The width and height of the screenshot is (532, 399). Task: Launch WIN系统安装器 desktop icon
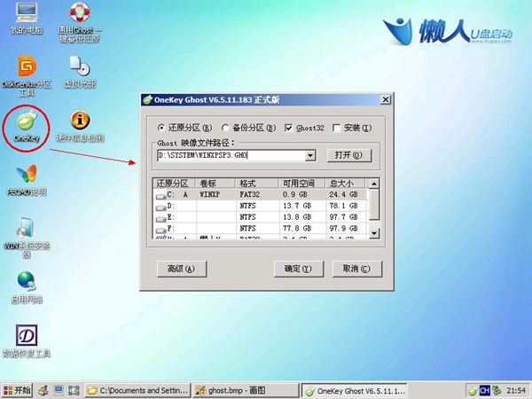pyautogui.click(x=27, y=238)
